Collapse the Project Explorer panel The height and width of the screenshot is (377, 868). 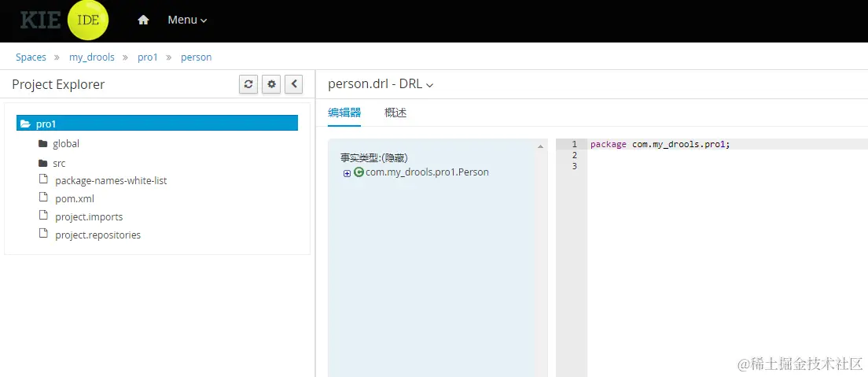coord(294,84)
